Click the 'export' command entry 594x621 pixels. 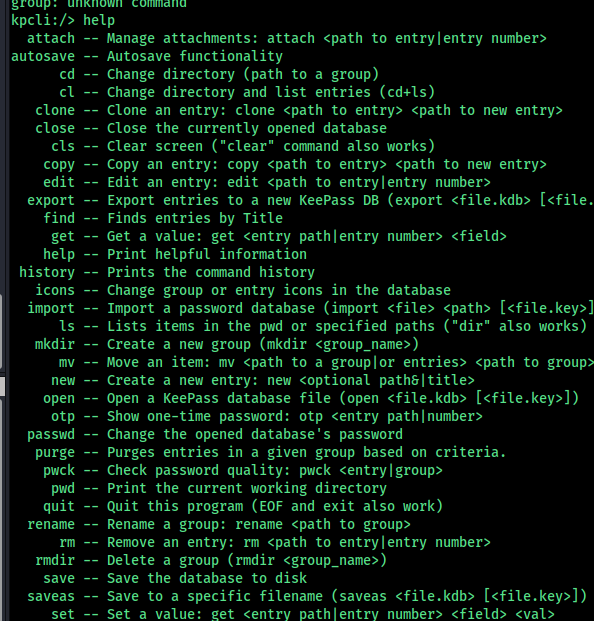[x=51, y=200]
